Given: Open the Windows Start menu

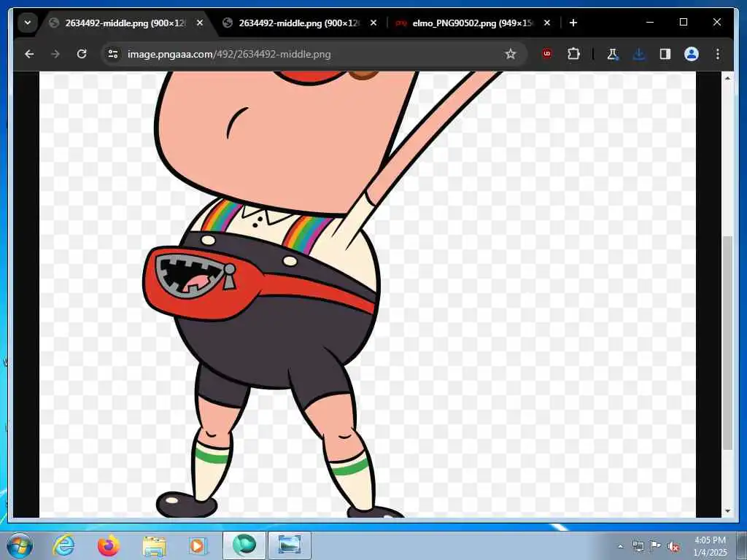Looking at the screenshot, I should [20, 545].
